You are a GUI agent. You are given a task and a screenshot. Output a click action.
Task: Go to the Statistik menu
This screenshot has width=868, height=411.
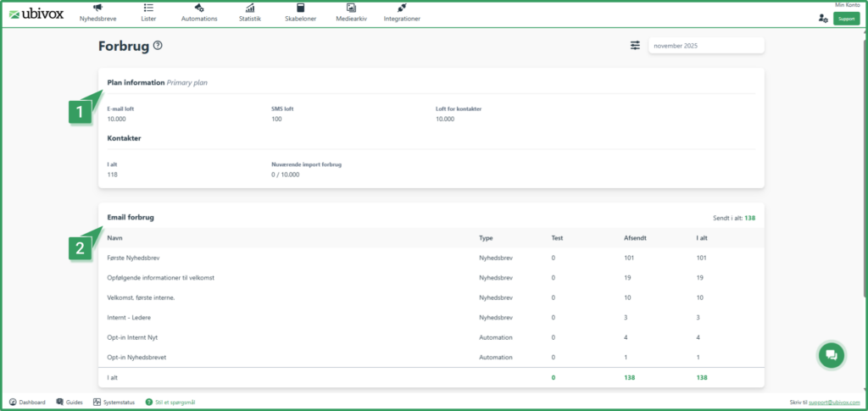point(250,19)
